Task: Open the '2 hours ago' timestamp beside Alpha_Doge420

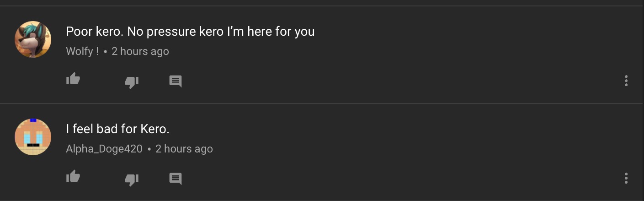Action: click(x=184, y=149)
